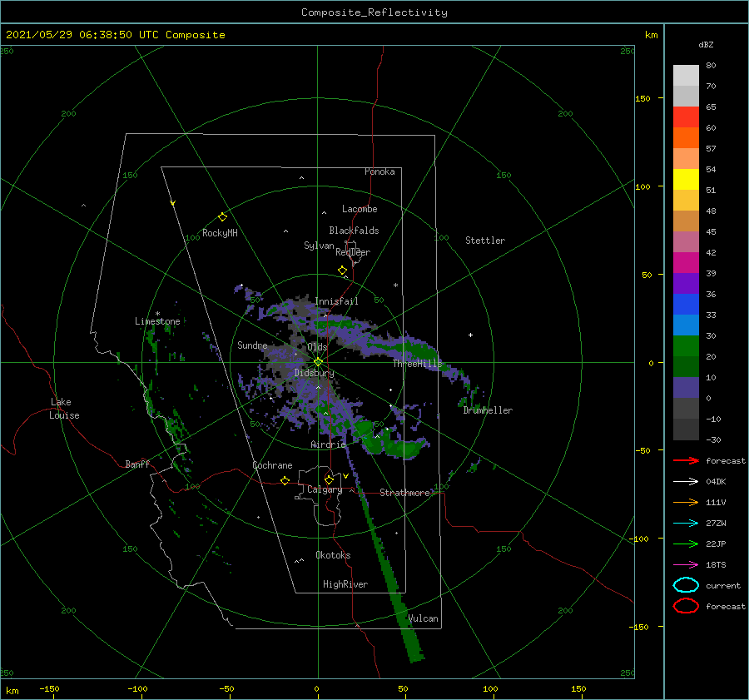Click the yellow diamond marker above Calgary label
This screenshot has width=749, height=700.
point(329,479)
